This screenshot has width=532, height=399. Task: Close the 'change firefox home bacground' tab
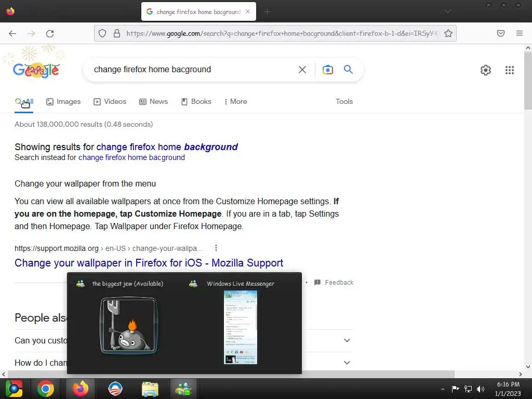click(248, 11)
